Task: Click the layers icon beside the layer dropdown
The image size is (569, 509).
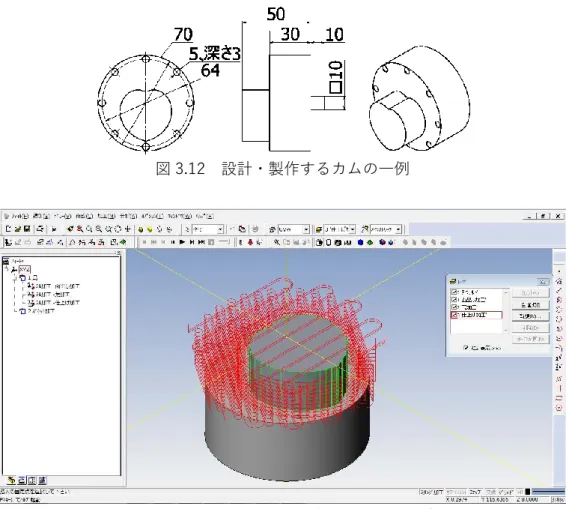Action: 318,229
